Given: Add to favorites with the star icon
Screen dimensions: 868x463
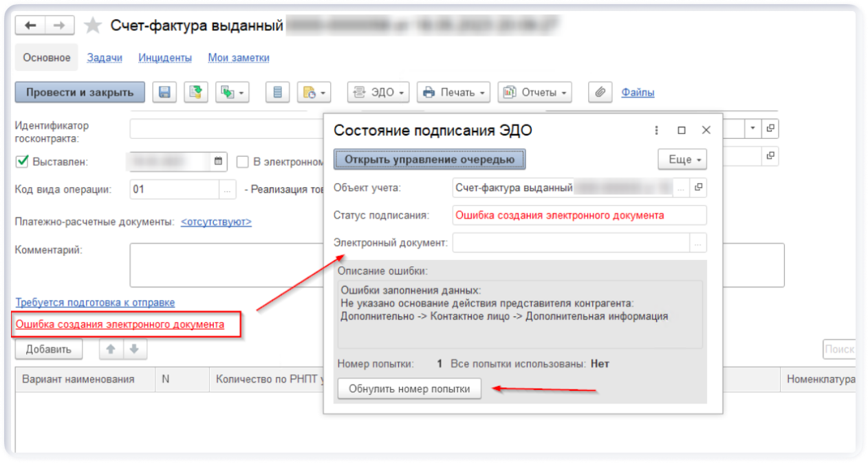Looking at the screenshot, I should 92,26.
